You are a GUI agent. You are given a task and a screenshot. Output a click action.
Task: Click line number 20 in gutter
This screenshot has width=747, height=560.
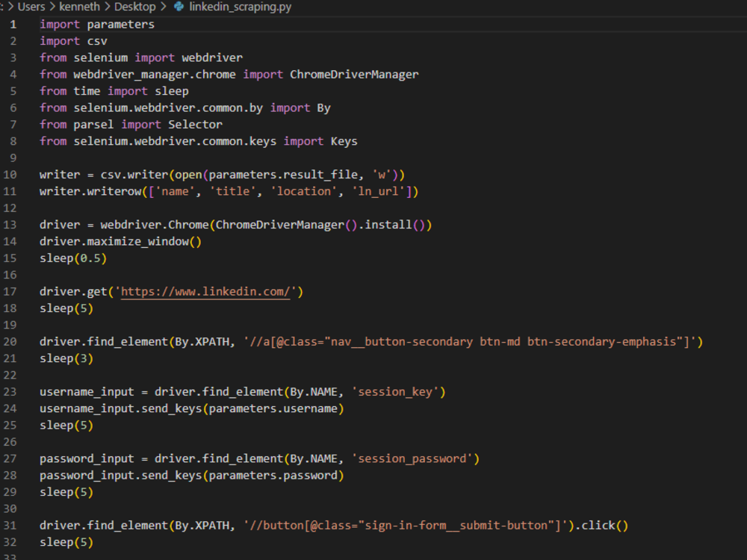[x=10, y=341]
